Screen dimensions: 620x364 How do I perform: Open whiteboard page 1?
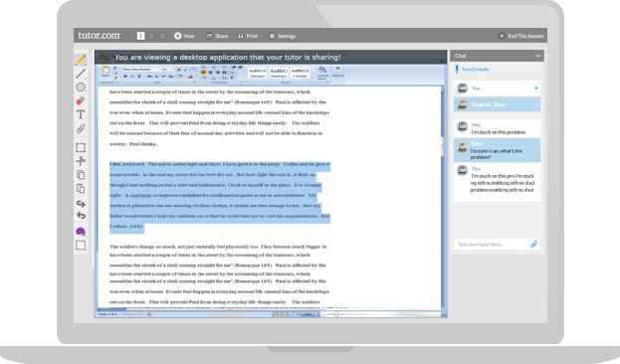coord(140,36)
